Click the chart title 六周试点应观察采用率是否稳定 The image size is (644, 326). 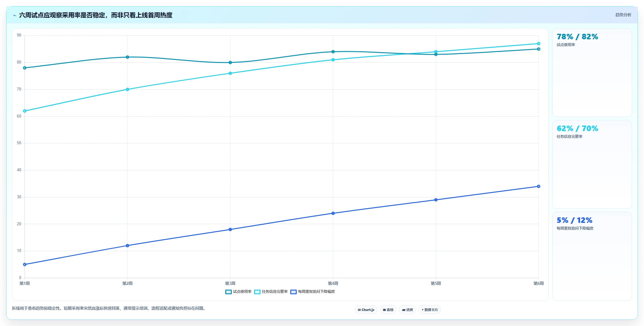tap(96, 15)
